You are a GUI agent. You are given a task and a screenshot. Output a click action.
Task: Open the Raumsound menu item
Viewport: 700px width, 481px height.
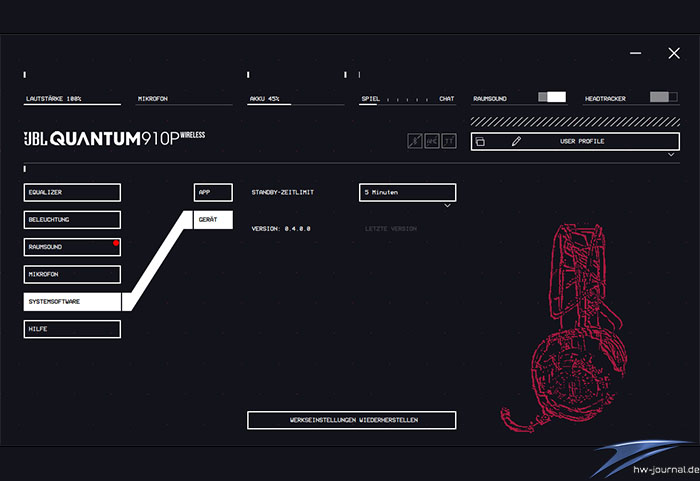point(72,247)
